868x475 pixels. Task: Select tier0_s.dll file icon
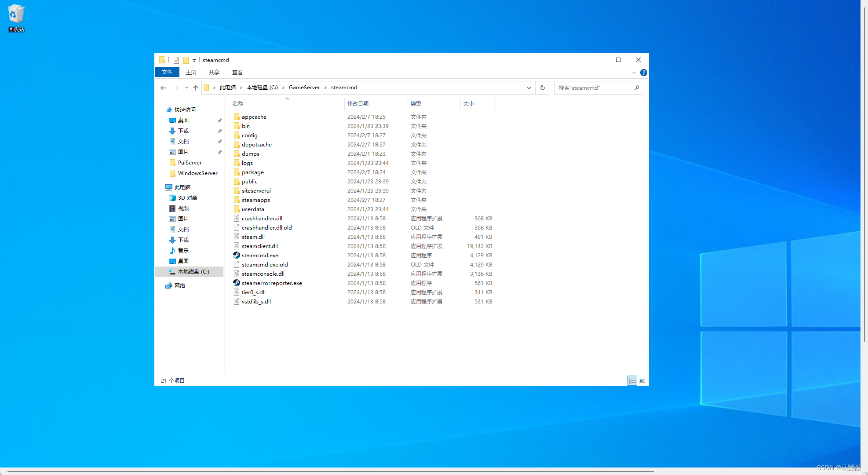tap(237, 292)
